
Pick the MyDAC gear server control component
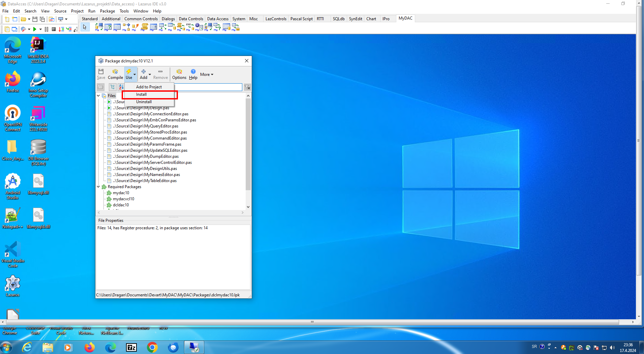tap(199, 27)
